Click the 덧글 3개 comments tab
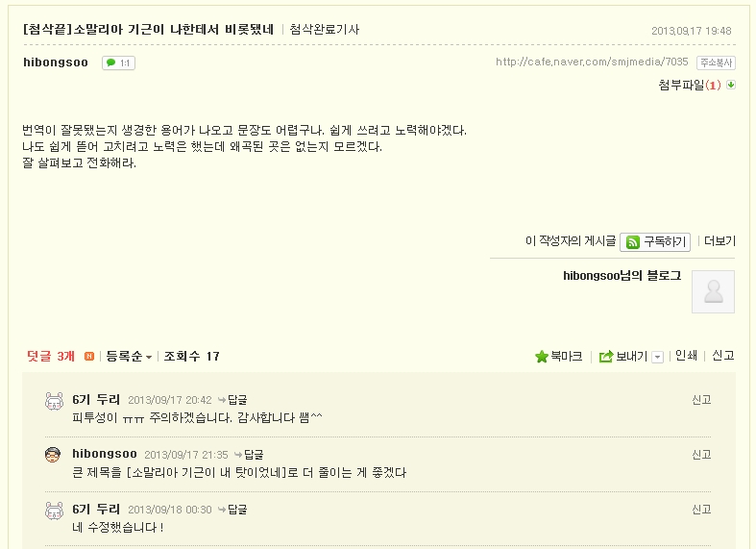Image resolution: width=756 pixels, height=549 pixels. click(50, 357)
